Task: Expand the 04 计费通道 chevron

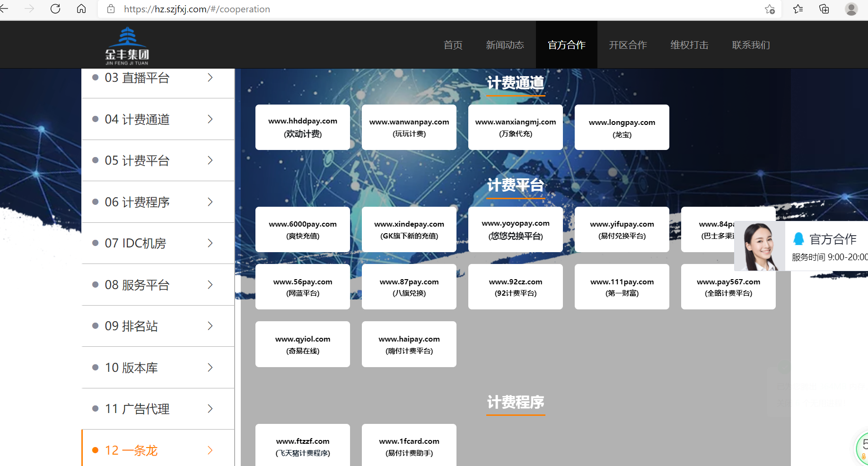Action: (210, 119)
